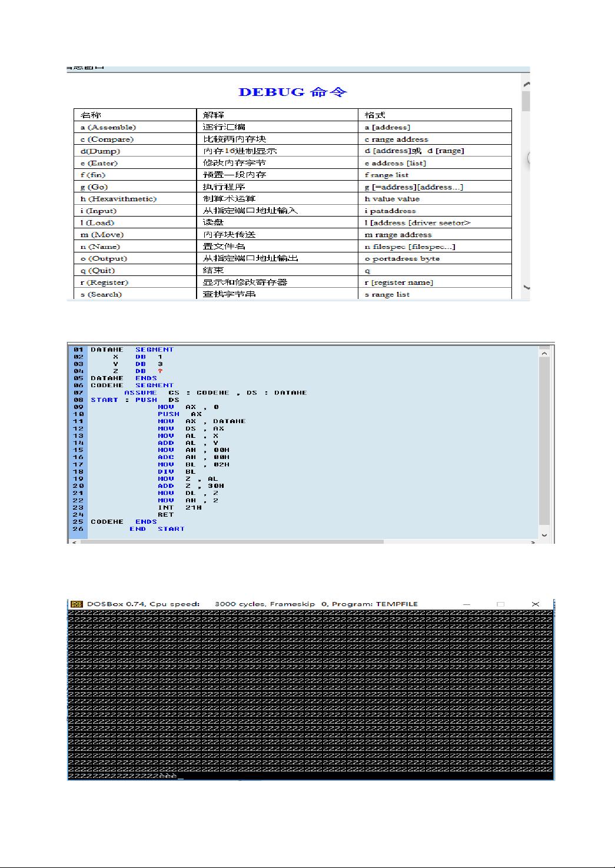
Task: Select the 'a (Assemble)' table cell
Action: click(x=108, y=127)
